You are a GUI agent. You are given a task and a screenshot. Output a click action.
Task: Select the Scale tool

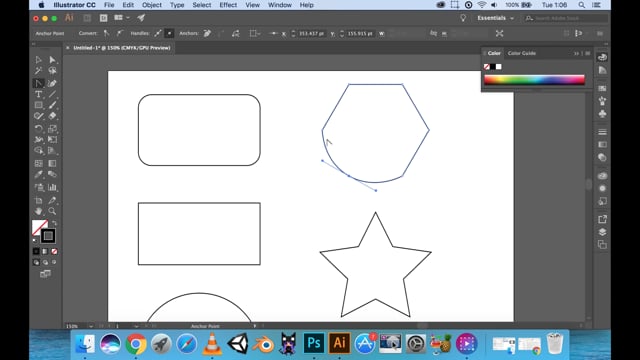[52, 129]
